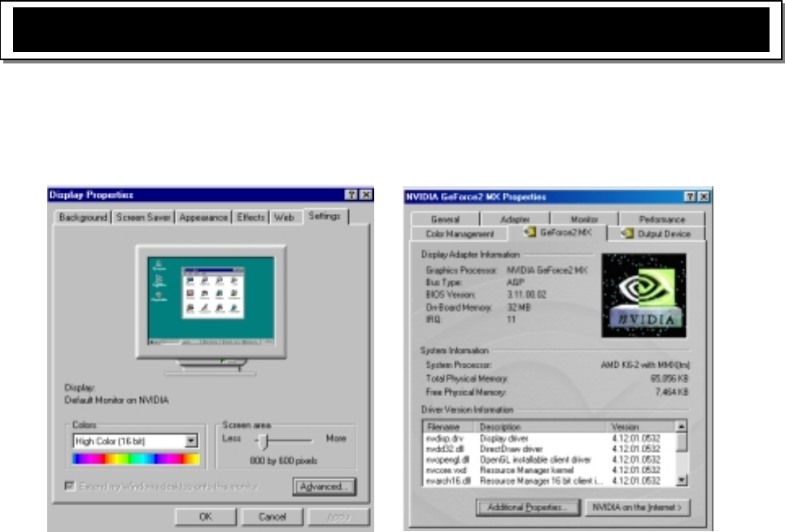Select the nvcore.vxd row
The height and width of the screenshot is (532, 785).
(549, 470)
